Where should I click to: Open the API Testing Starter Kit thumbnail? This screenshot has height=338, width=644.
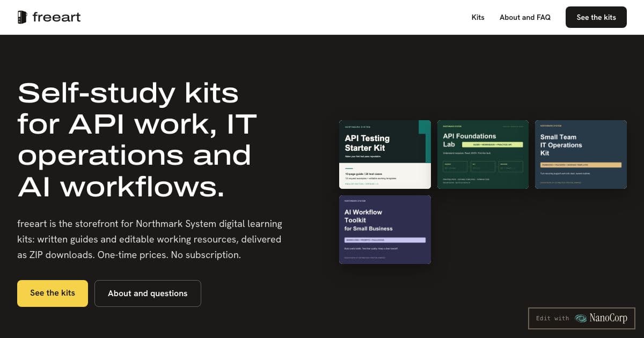(x=385, y=155)
